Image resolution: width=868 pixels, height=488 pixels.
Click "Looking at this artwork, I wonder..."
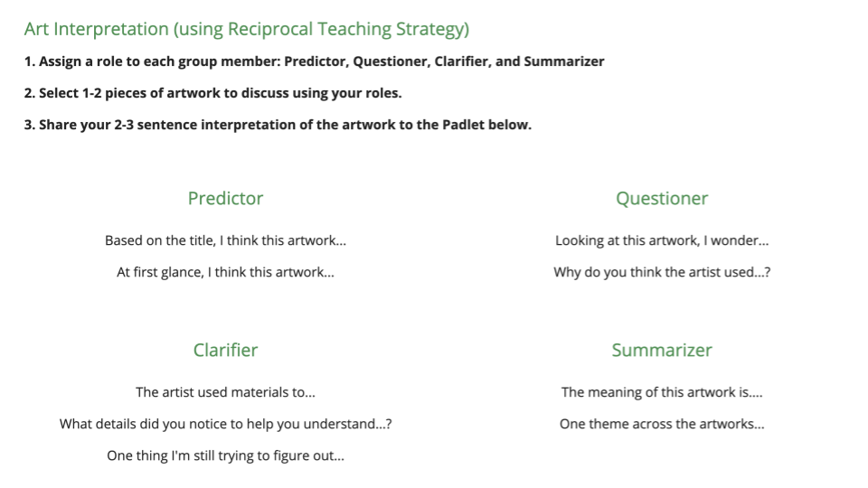coord(662,240)
